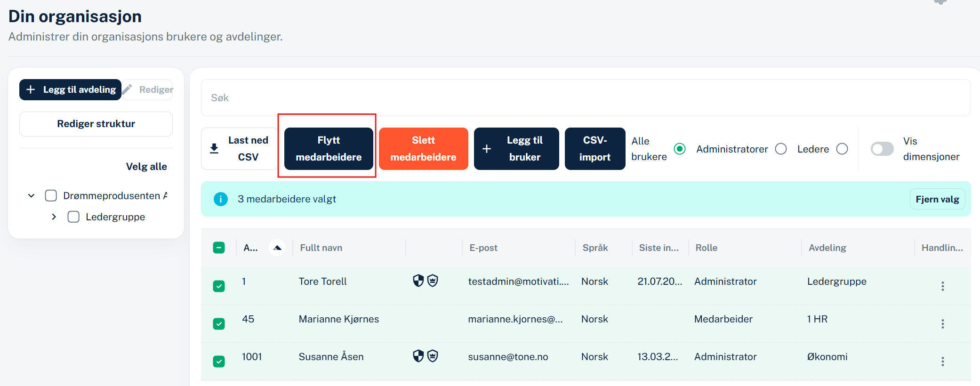Select the Ledere radio button

842,149
